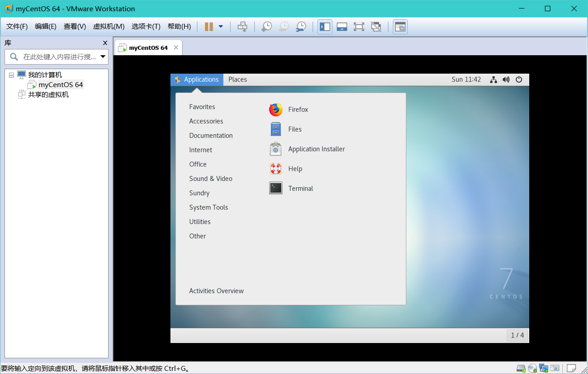Click the hard disk status icon

[x=521, y=368]
